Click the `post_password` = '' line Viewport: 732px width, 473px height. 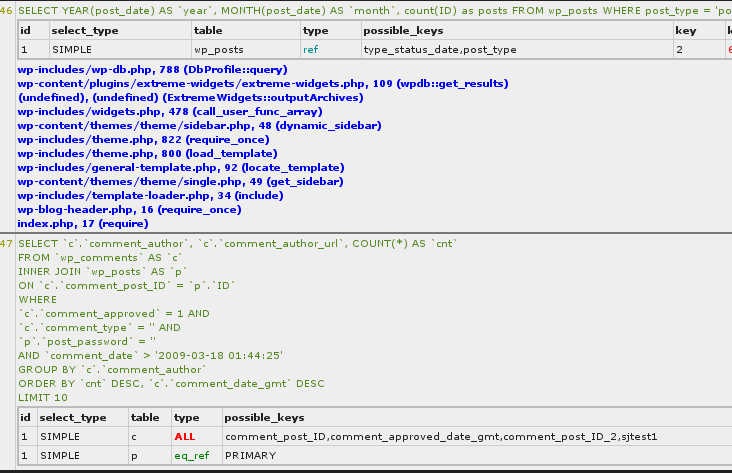(87, 341)
